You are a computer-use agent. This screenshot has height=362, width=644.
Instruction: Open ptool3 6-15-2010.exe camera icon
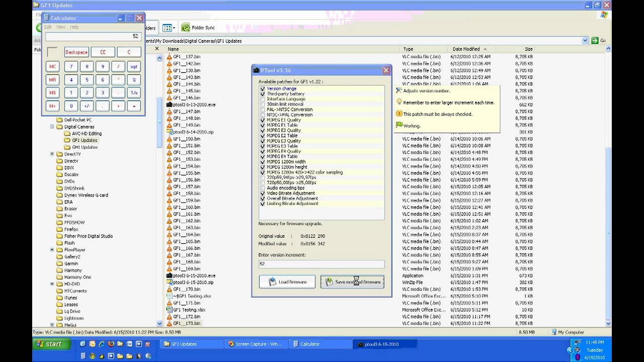coord(170,276)
